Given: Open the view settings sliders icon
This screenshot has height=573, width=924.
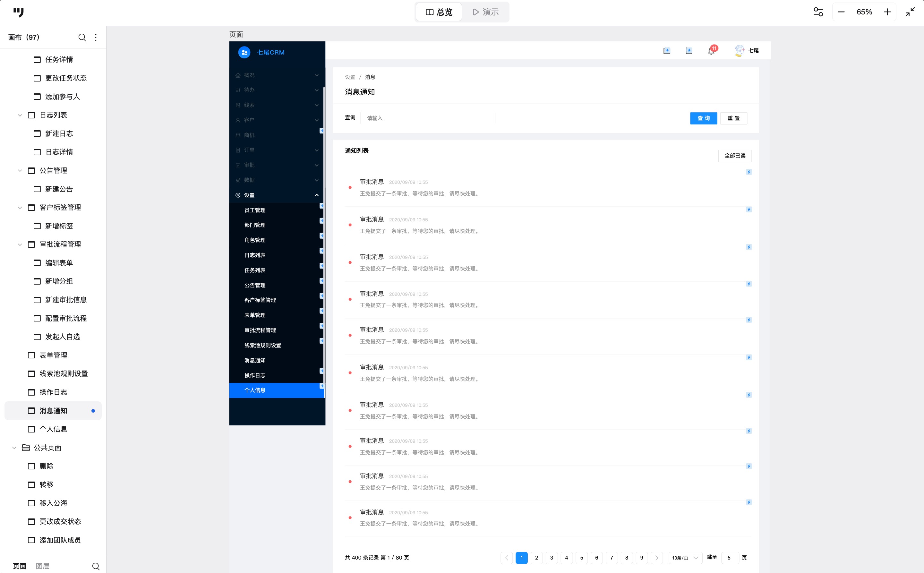Looking at the screenshot, I should [x=818, y=12].
